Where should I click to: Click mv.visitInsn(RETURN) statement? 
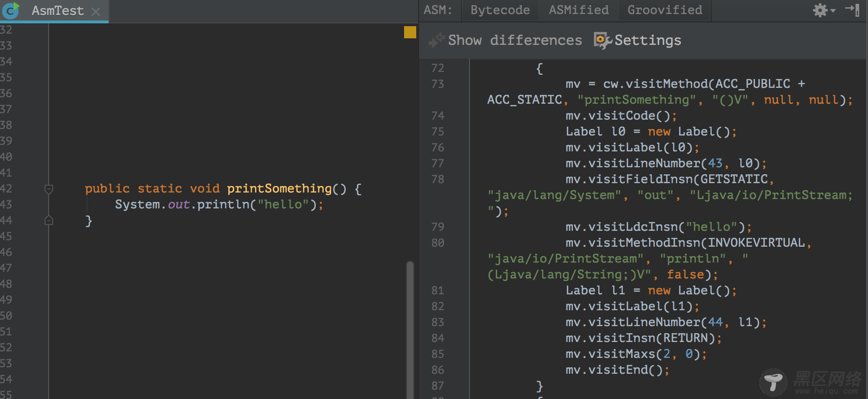(644, 338)
